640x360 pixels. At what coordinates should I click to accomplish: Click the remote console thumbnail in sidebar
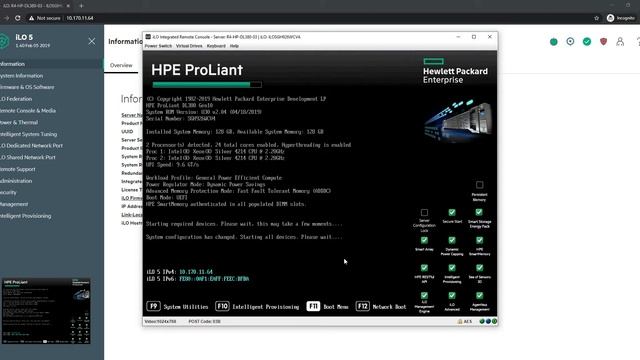46,311
